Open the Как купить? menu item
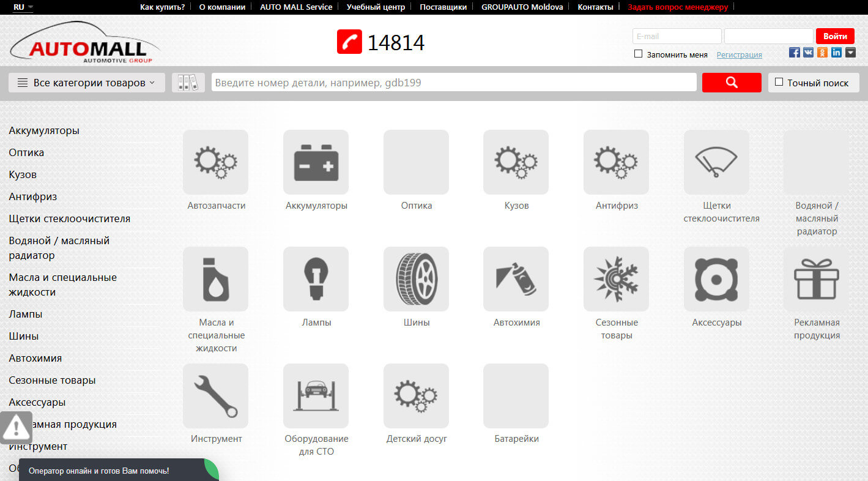The image size is (868, 481). pos(162,7)
